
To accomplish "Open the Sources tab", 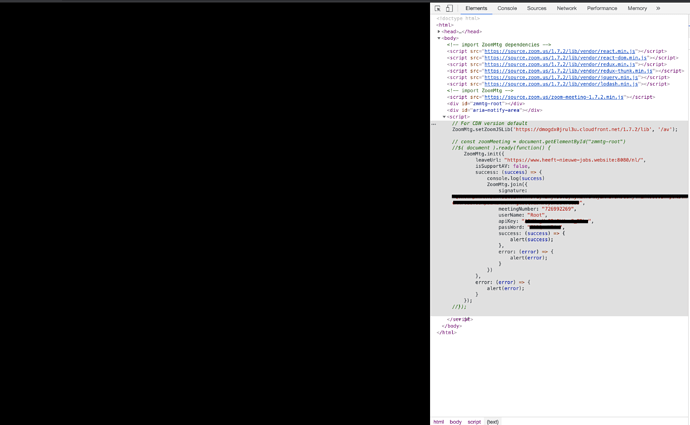I will click(x=536, y=8).
